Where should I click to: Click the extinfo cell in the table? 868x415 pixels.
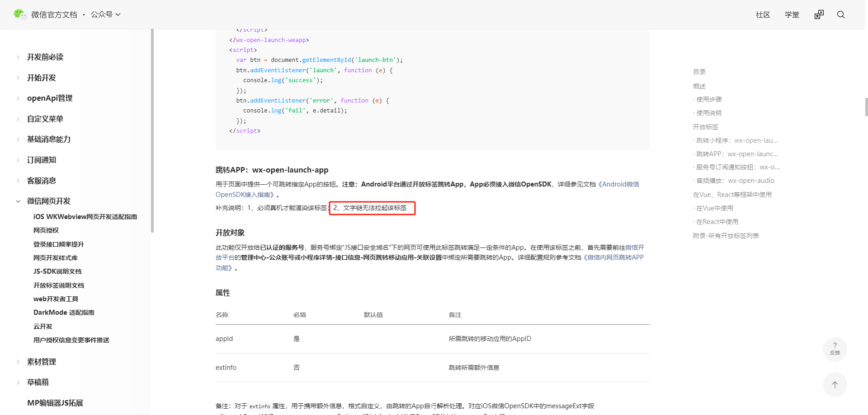click(226, 368)
